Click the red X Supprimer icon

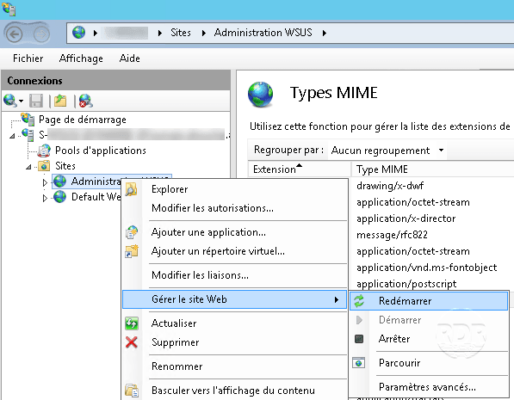click(x=132, y=342)
